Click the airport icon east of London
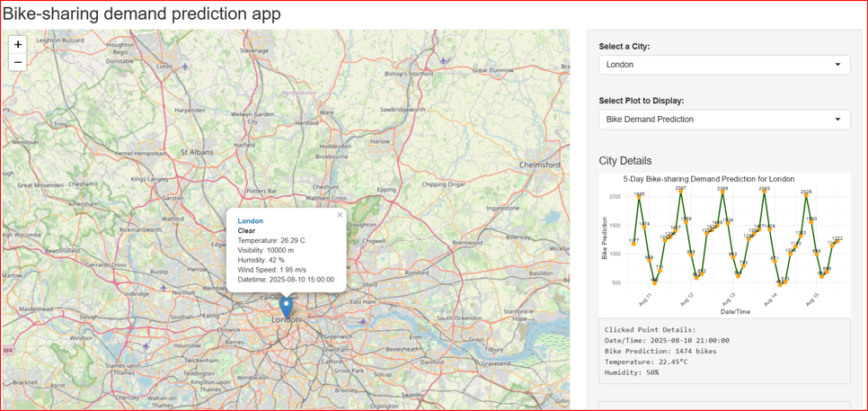This screenshot has width=868, height=411. [x=363, y=321]
